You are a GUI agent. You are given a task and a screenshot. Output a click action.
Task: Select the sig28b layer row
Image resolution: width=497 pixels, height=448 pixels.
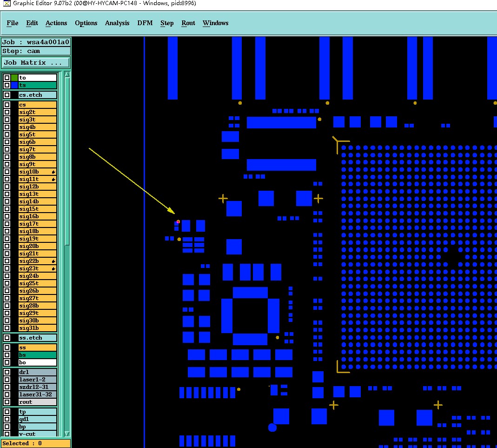pos(37,306)
